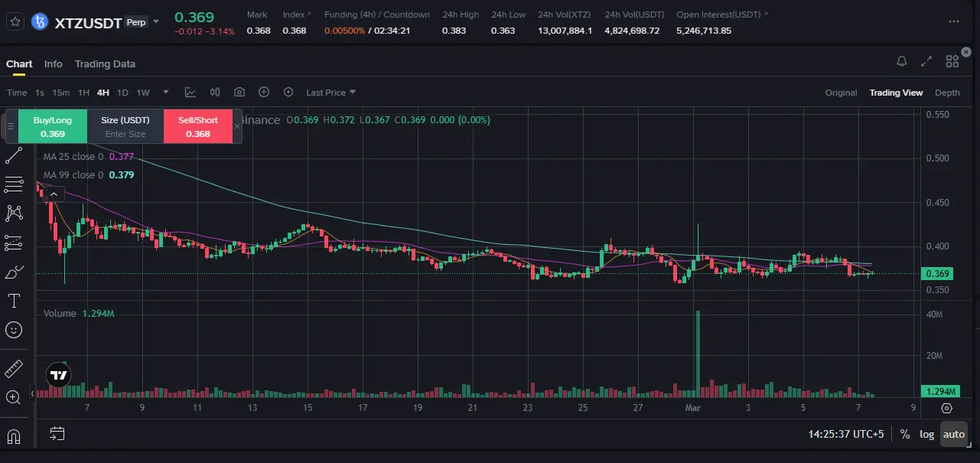The height and width of the screenshot is (463, 980).
Task: Select the 15m time interval
Action: click(x=60, y=93)
